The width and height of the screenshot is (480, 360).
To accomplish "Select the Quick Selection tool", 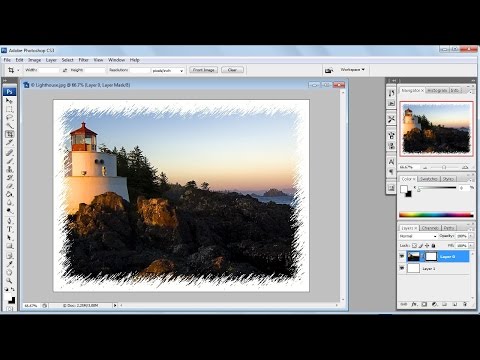I will 9,126.
